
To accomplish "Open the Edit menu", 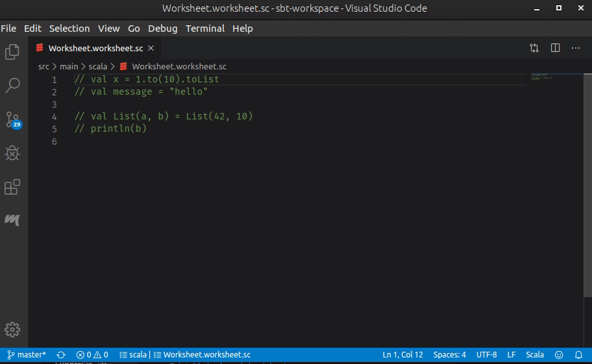I will click(32, 29).
